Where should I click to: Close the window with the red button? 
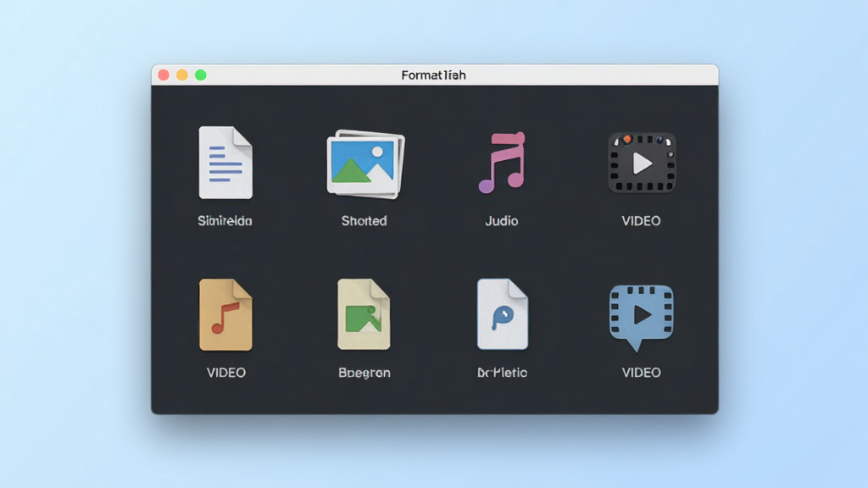click(164, 75)
